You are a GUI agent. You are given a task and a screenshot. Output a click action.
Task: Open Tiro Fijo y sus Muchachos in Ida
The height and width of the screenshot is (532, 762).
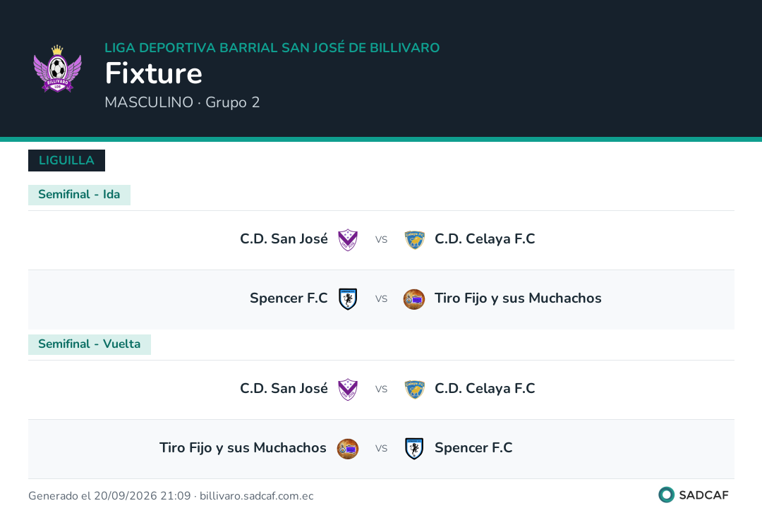pos(518,298)
